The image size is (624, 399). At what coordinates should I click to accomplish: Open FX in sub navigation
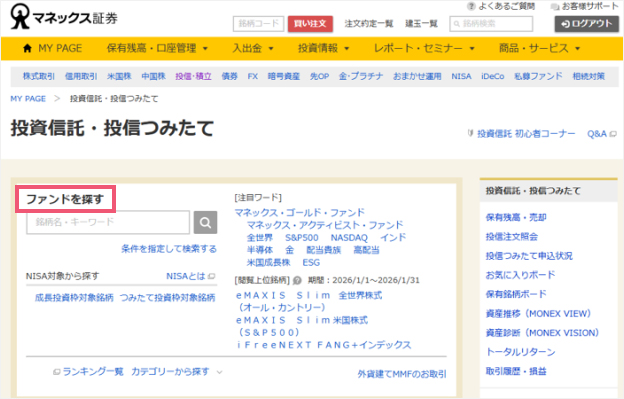(x=253, y=76)
